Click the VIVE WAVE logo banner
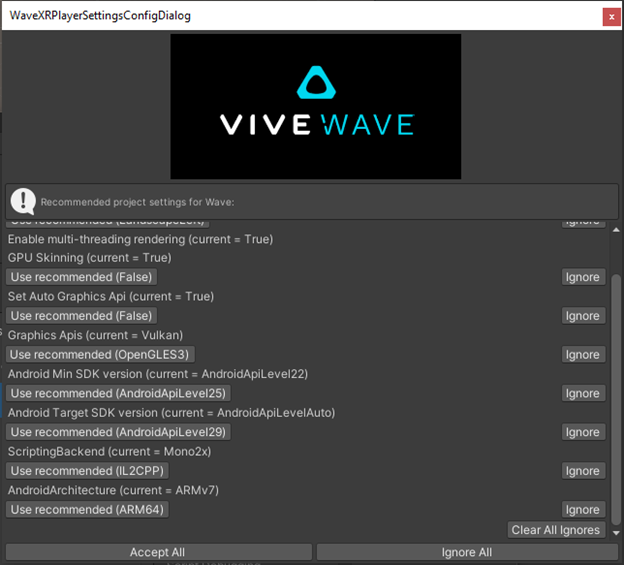The image size is (624, 565). (315, 107)
